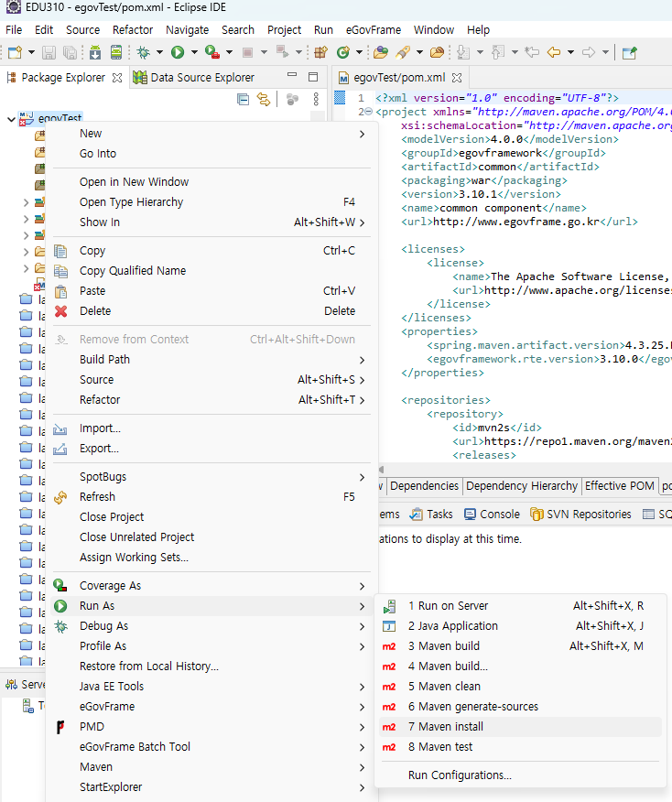
Task: Open the Debug button dropdown arrow
Action: point(159,52)
